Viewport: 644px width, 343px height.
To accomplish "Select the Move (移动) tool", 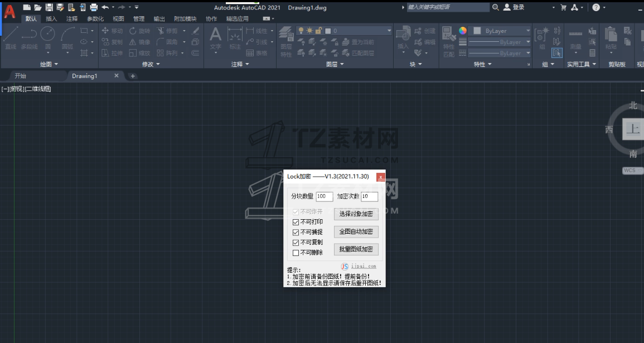I will [112, 31].
